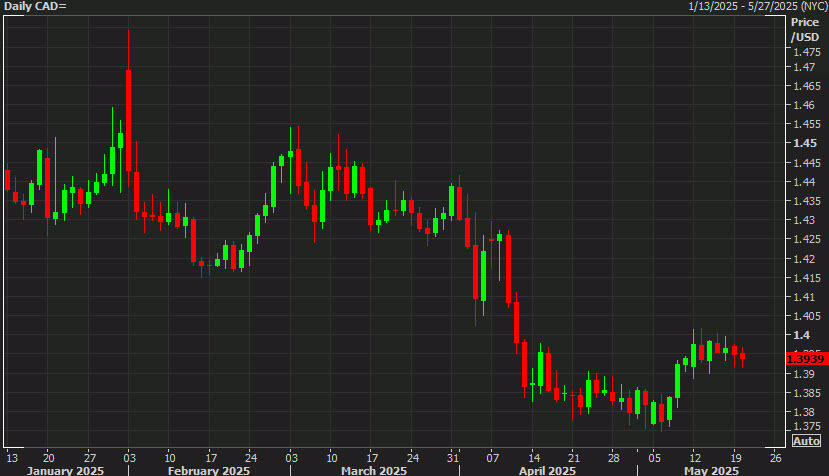This screenshot has width=829, height=476.
Task: Select the tall red candle on February 03
Action: (x=128, y=120)
